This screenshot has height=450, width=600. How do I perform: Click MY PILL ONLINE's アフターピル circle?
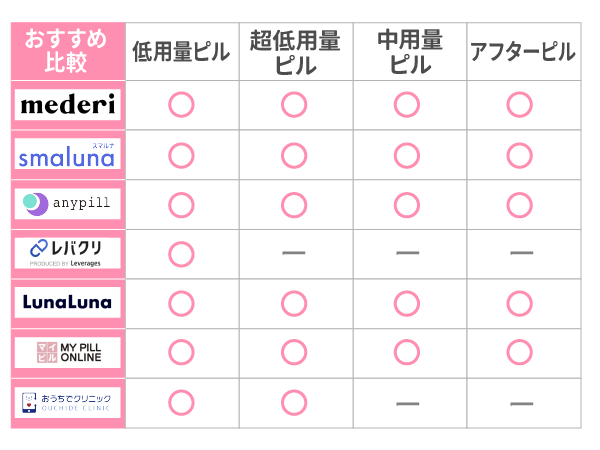[519, 351]
